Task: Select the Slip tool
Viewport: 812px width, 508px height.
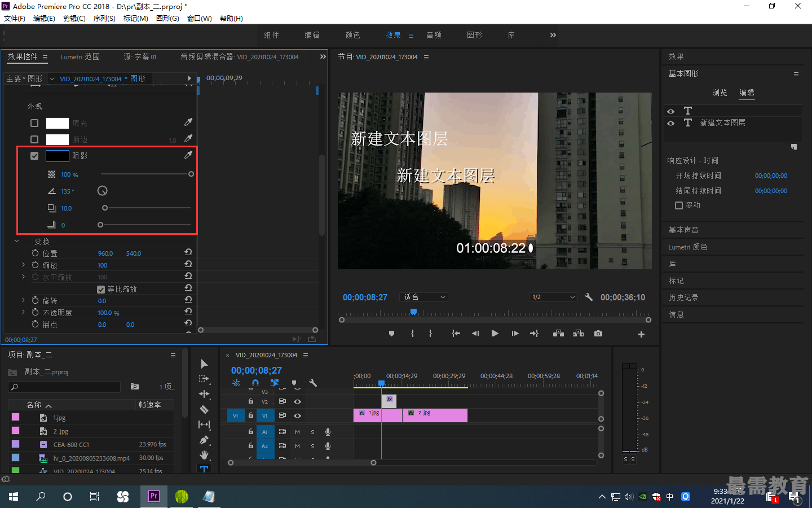Action: tap(204, 424)
